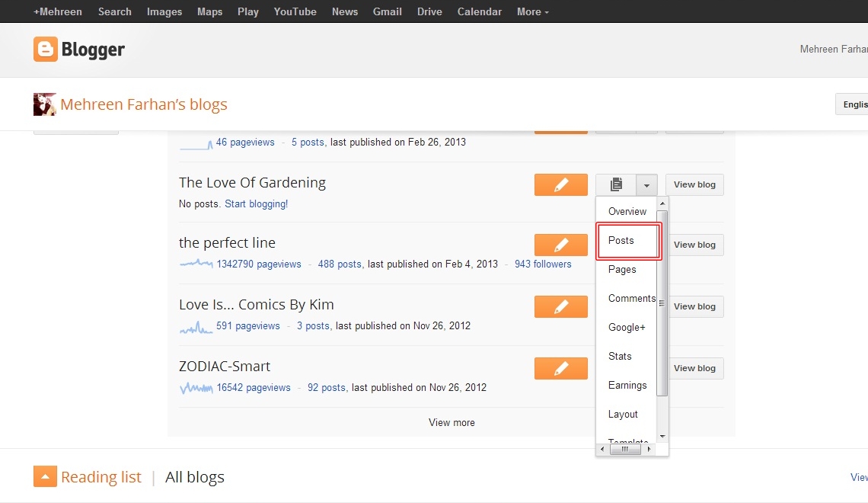868x503 pixels.
Task: Click the orange pencil to edit The Love Of Gardening
Action: pyautogui.click(x=561, y=184)
